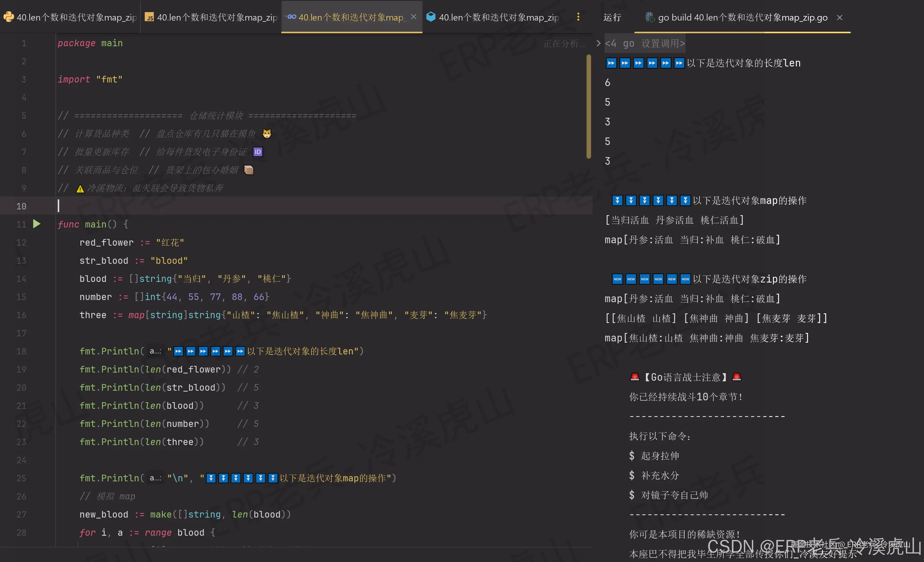Click the blue cube icon on fourth tab
The width and height of the screenshot is (924, 562).
[x=431, y=17]
